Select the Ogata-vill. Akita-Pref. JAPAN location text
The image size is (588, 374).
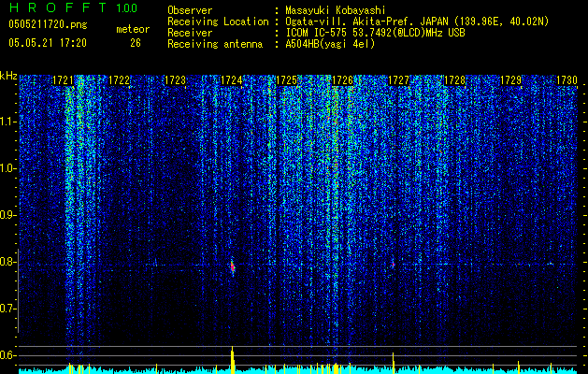click(x=415, y=22)
